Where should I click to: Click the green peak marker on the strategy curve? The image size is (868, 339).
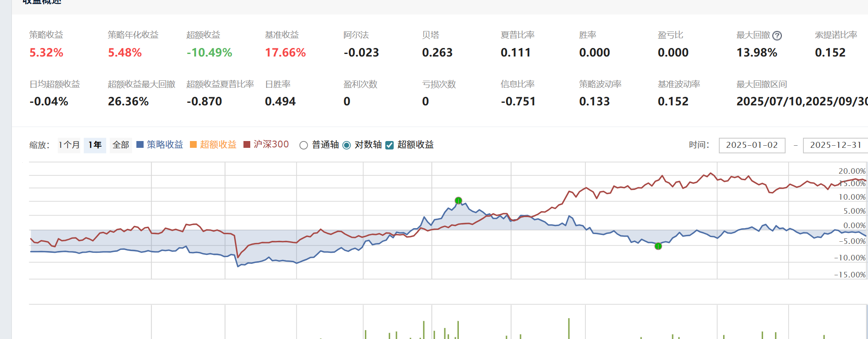(458, 201)
